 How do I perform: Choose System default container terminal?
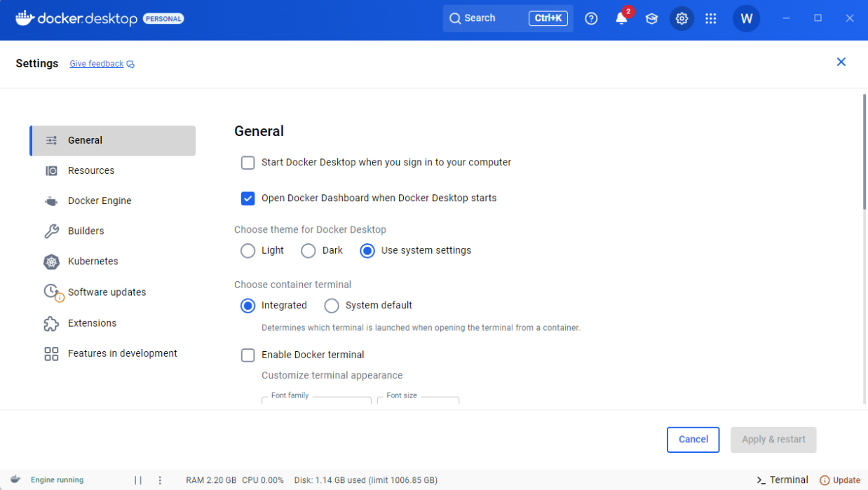[332, 306]
